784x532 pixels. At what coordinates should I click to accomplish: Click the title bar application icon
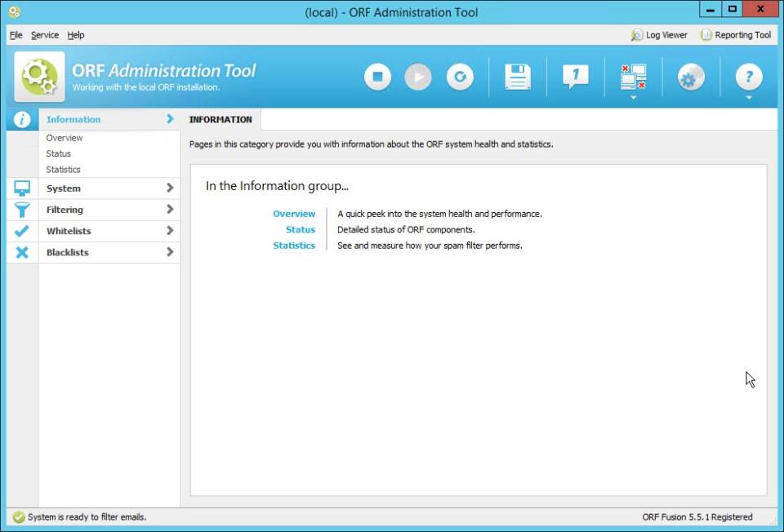pos(15,11)
